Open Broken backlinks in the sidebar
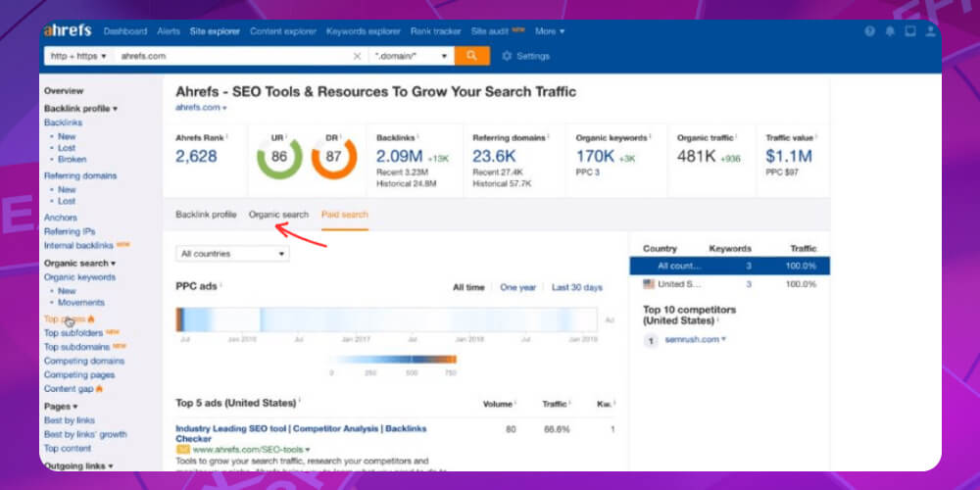 point(72,160)
